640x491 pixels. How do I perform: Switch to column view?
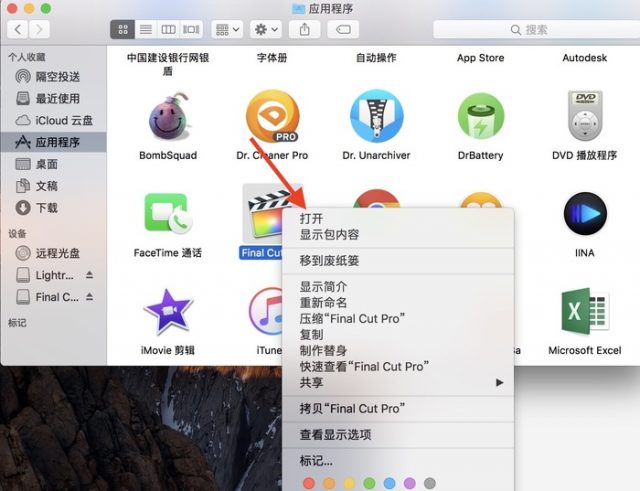168,29
